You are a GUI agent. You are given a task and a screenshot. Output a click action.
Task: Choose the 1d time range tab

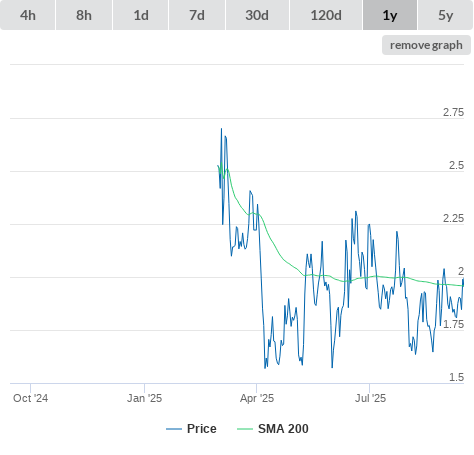(141, 15)
